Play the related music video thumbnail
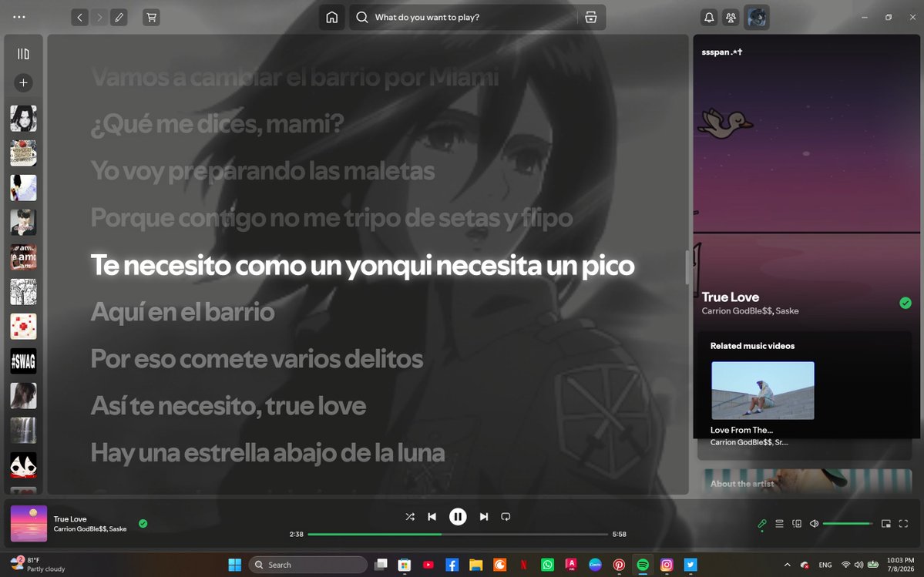The width and height of the screenshot is (924, 577). coord(762,391)
